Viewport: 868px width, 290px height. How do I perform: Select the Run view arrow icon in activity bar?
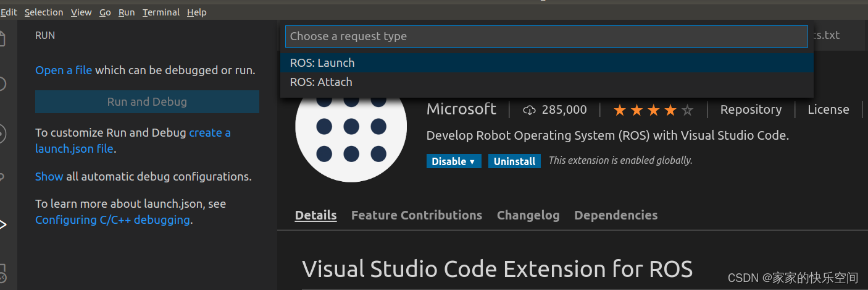point(3,224)
